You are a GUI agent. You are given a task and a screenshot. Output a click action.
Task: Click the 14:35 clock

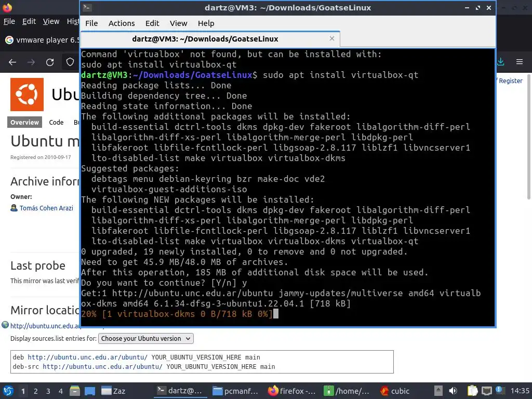tap(520, 391)
